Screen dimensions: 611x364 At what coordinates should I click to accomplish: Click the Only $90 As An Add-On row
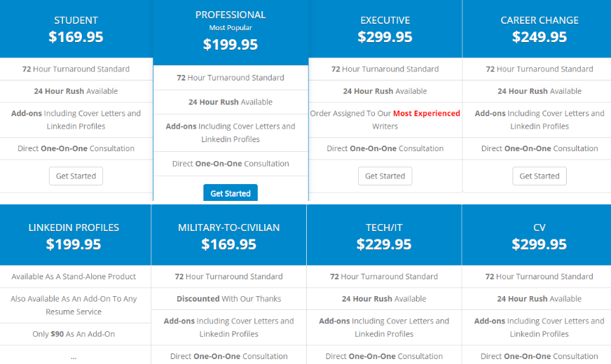coord(74,334)
